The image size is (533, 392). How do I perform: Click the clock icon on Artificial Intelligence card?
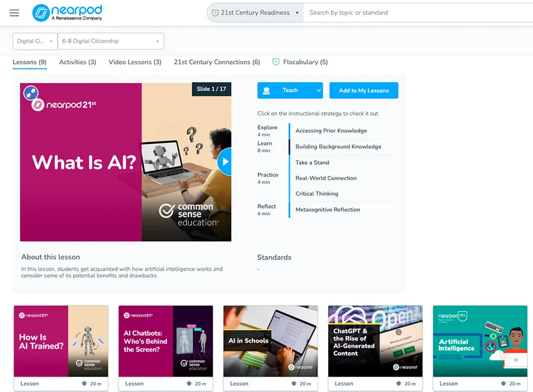pyautogui.click(x=503, y=384)
